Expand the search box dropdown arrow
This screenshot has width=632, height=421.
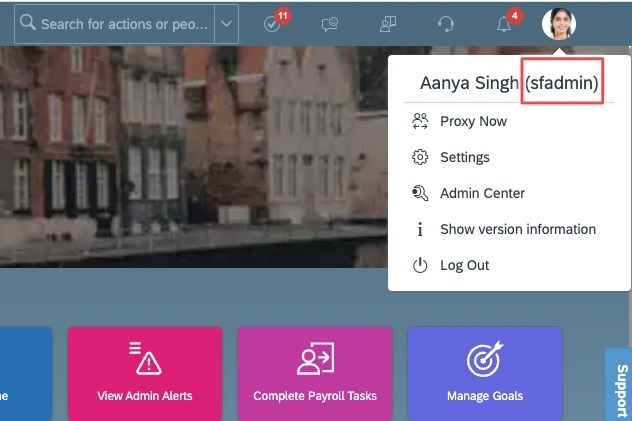[227, 24]
